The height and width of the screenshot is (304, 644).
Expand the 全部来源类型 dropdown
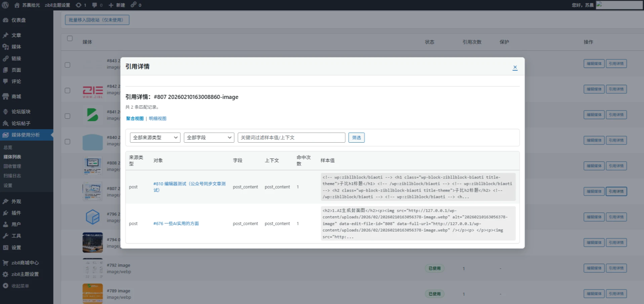155,138
